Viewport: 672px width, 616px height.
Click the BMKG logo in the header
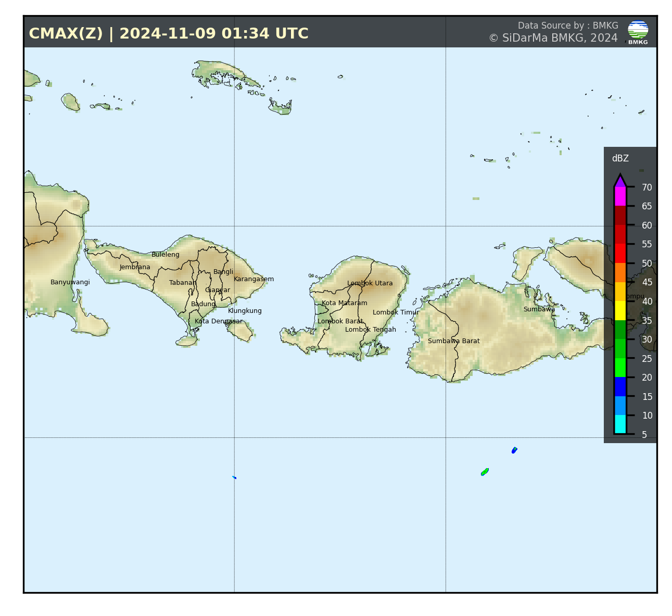point(638,32)
